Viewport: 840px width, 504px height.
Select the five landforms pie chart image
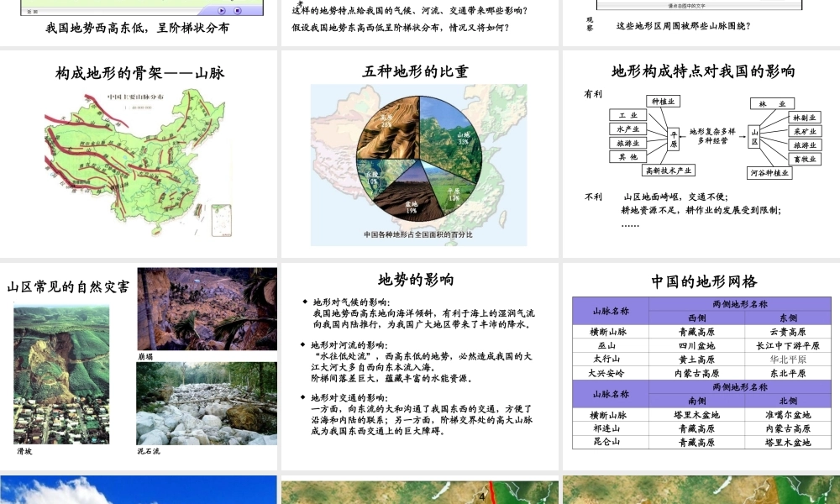click(x=419, y=165)
